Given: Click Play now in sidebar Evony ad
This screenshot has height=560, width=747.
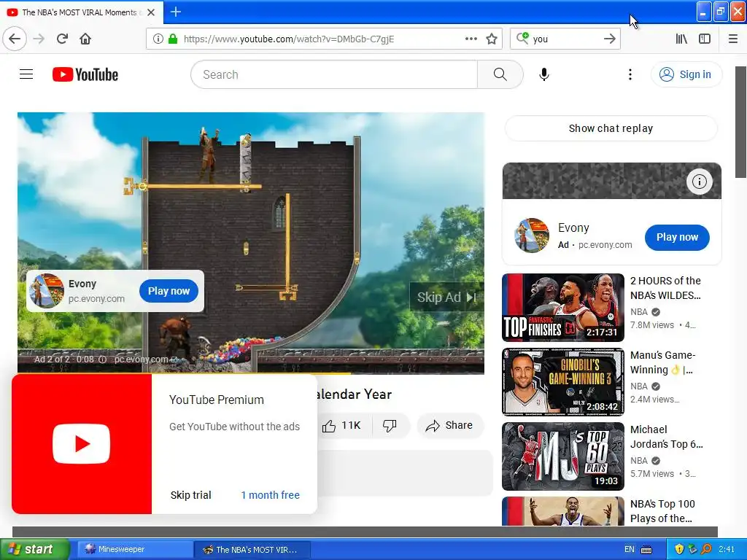Looking at the screenshot, I should pyautogui.click(x=677, y=237).
